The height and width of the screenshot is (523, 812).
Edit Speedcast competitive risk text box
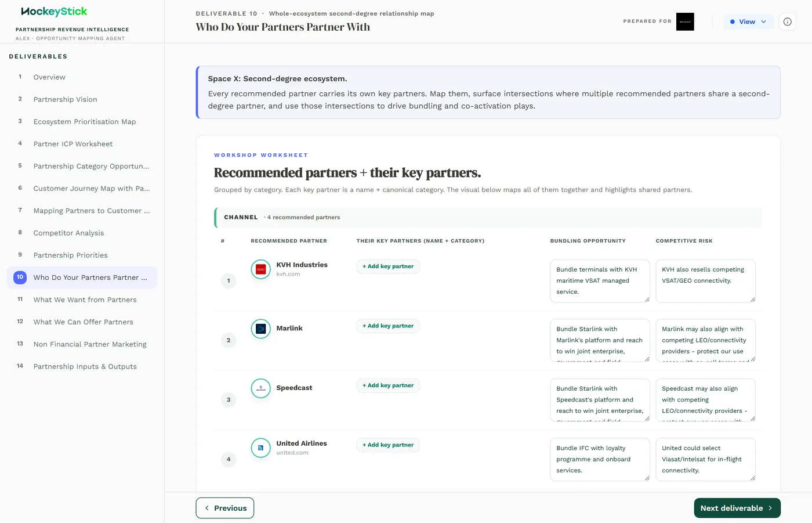tap(705, 400)
